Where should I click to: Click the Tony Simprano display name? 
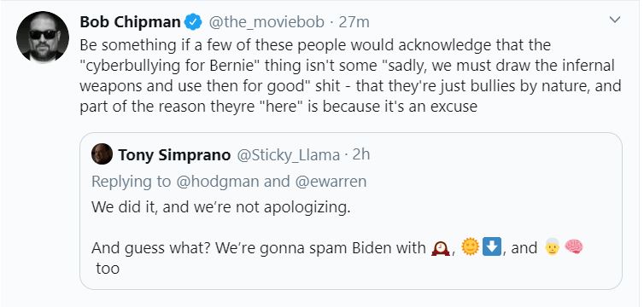(x=174, y=155)
